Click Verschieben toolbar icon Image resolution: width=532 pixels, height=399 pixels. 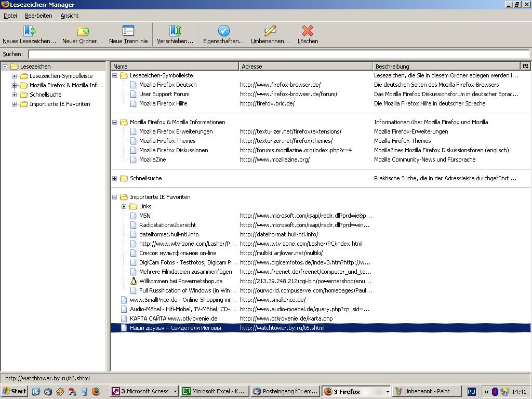click(x=175, y=31)
